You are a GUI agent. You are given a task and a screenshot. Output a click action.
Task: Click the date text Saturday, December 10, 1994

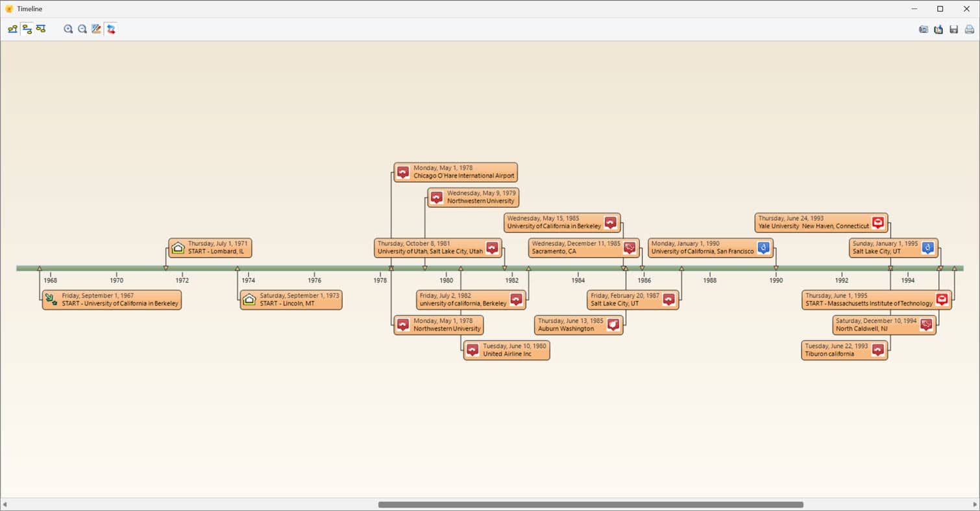(x=876, y=321)
